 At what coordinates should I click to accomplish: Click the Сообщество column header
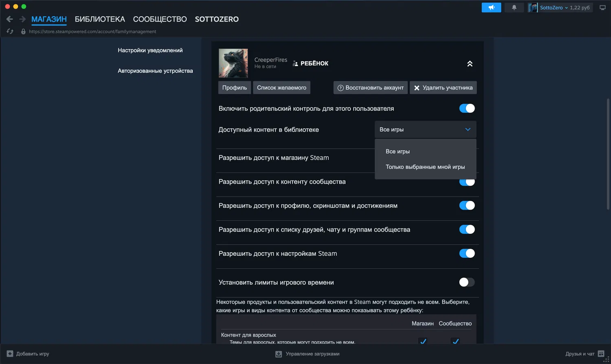tap(455, 323)
